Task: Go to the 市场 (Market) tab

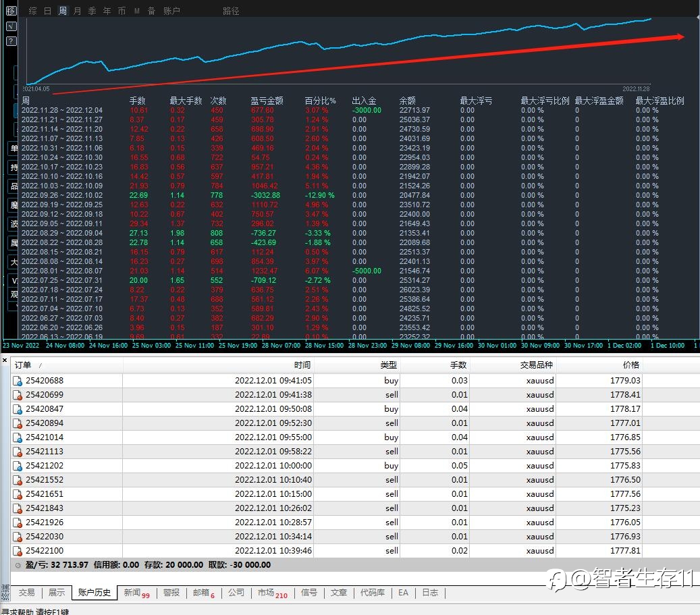Action: click(x=266, y=593)
